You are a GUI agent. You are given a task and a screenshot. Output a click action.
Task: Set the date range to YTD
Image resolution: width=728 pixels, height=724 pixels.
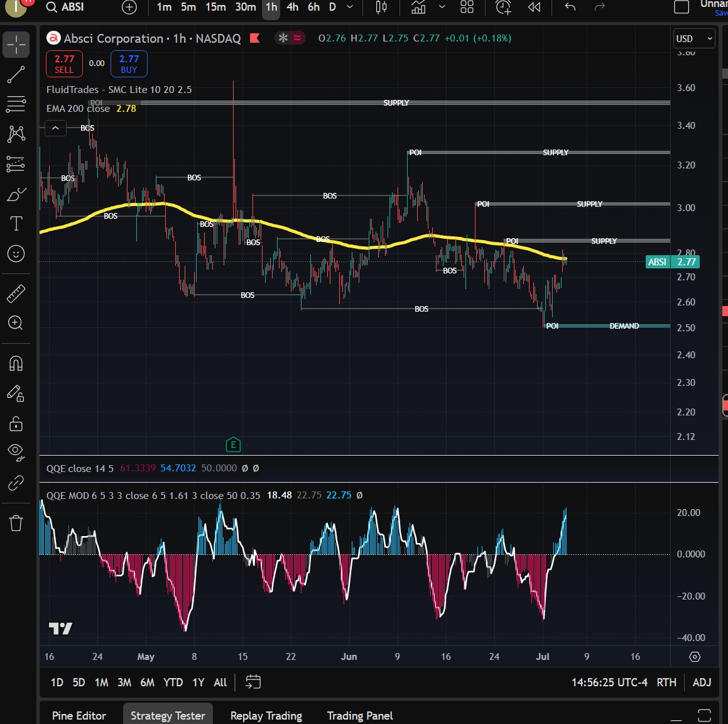click(173, 682)
